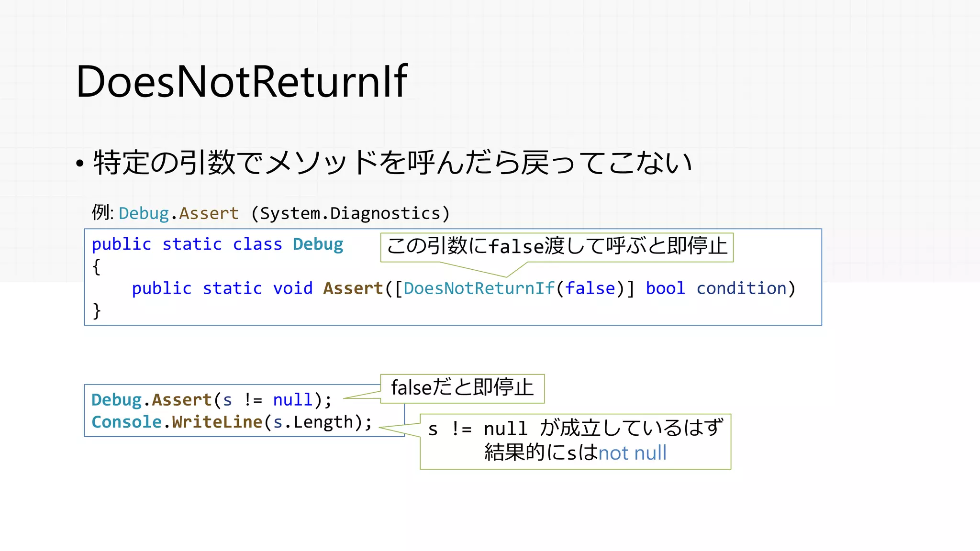Viewport: 980px width, 551px height.
Task: Click the opening brace under class Debug
Action: pyautogui.click(x=97, y=267)
